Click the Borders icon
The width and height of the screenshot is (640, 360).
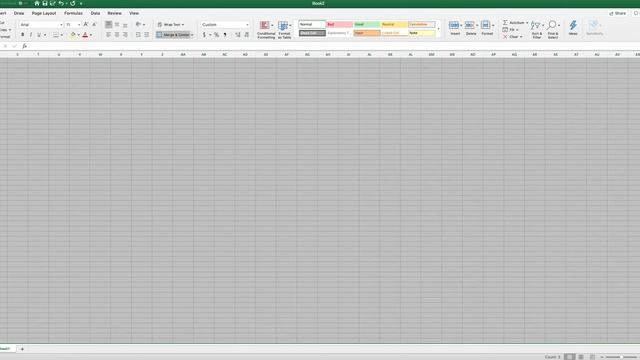coord(56,35)
